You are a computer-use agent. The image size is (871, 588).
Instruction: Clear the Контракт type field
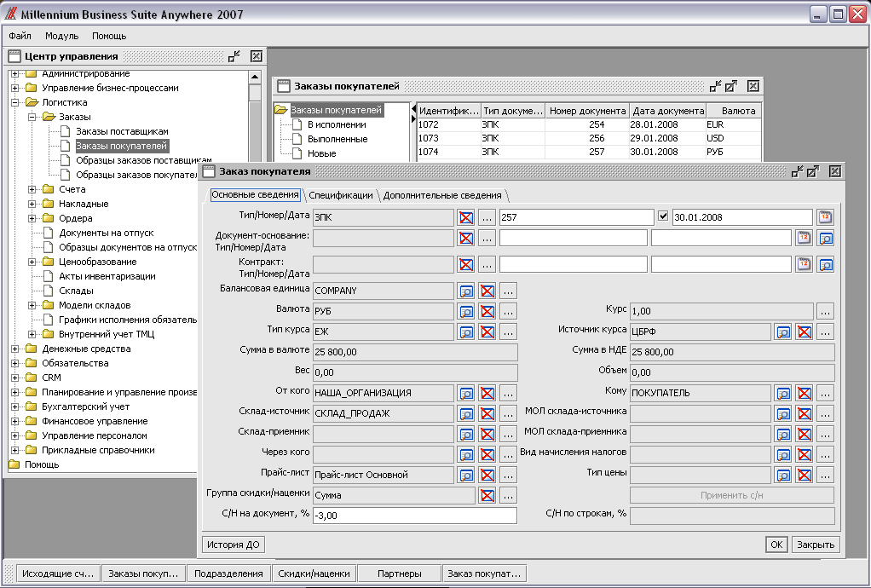(x=466, y=265)
